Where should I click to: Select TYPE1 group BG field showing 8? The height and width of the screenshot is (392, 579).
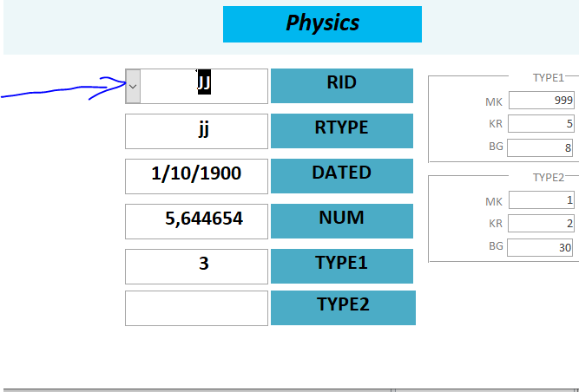point(540,148)
